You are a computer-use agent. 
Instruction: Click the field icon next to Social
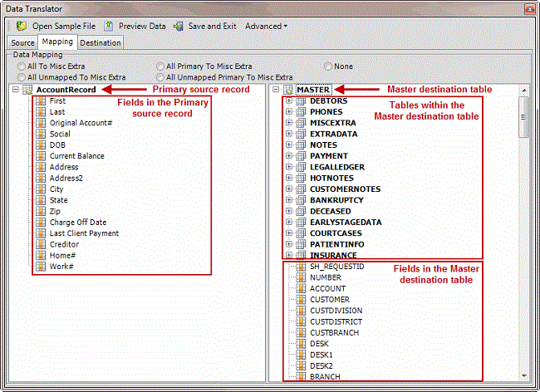(41, 134)
